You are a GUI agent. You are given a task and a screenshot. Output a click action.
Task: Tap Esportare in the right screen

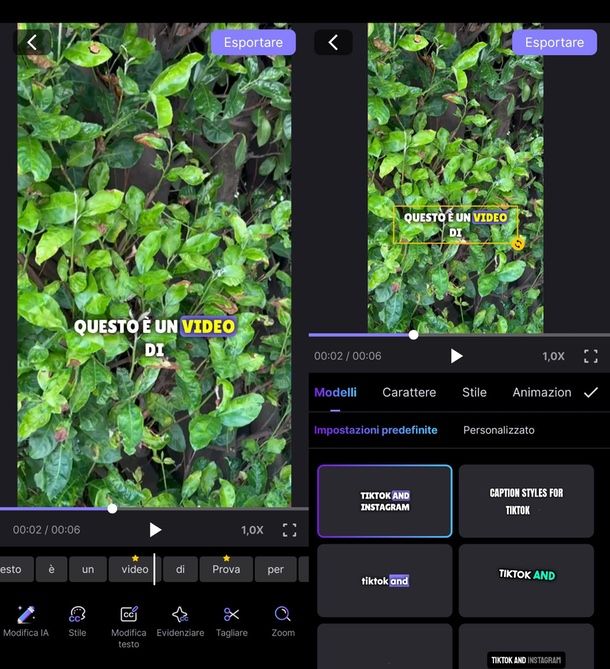point(554,42)
